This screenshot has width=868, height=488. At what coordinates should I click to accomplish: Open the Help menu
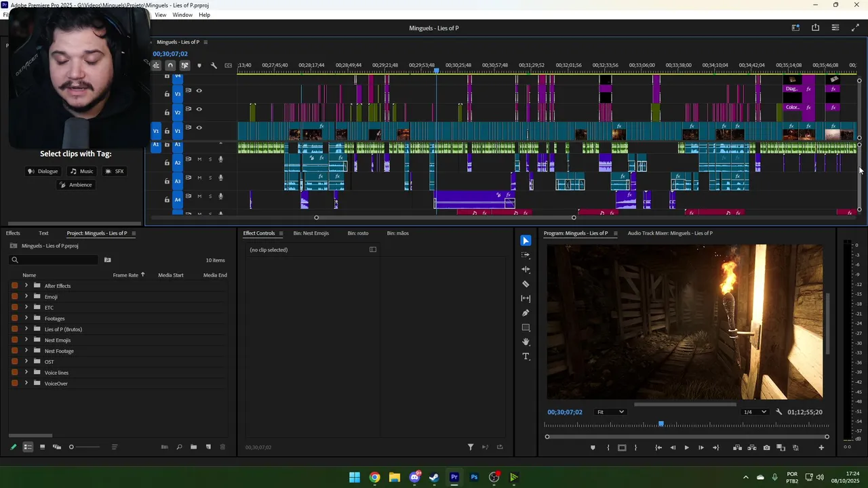coord(204,15)
